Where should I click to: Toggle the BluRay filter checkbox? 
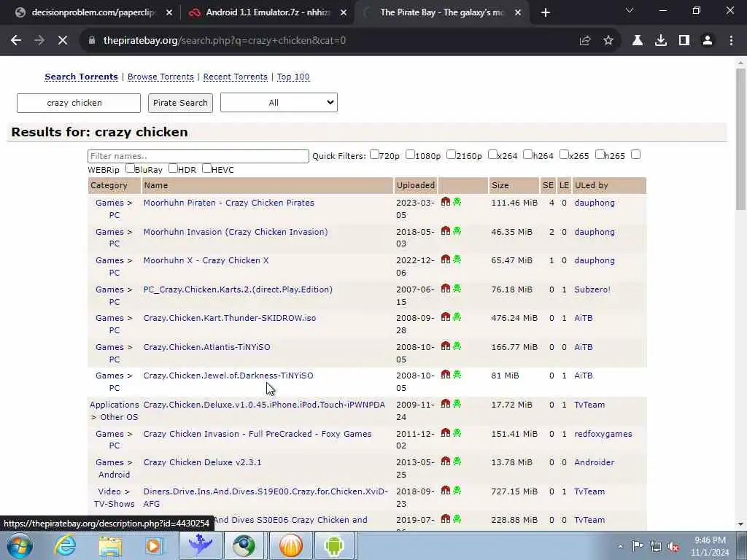click(x=130, y=168)
